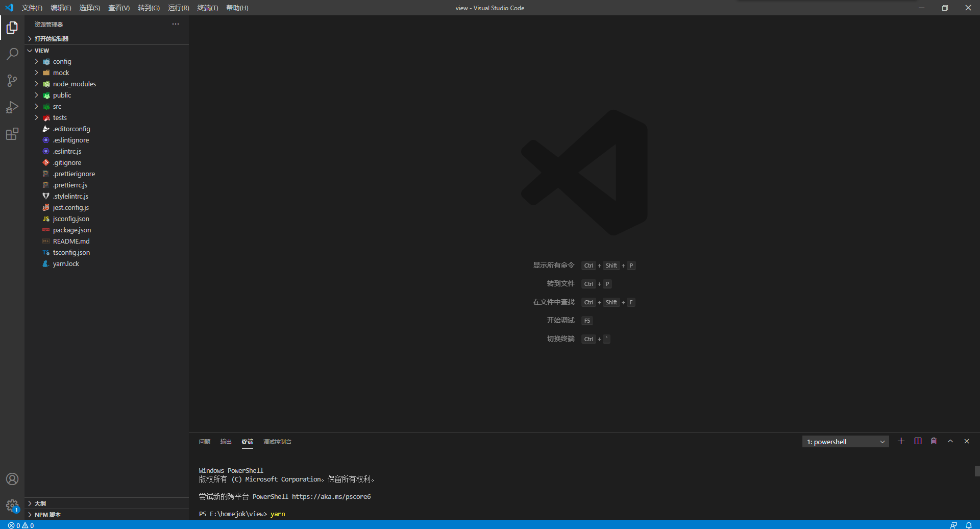Open the 运行(R) menu
Screen dimensions: 980x529
point(178,8)
